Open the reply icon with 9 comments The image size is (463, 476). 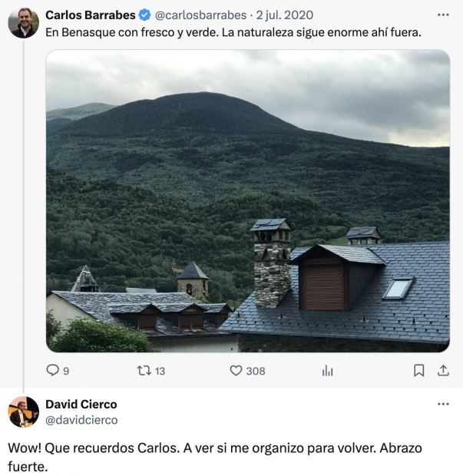point(52,370)
